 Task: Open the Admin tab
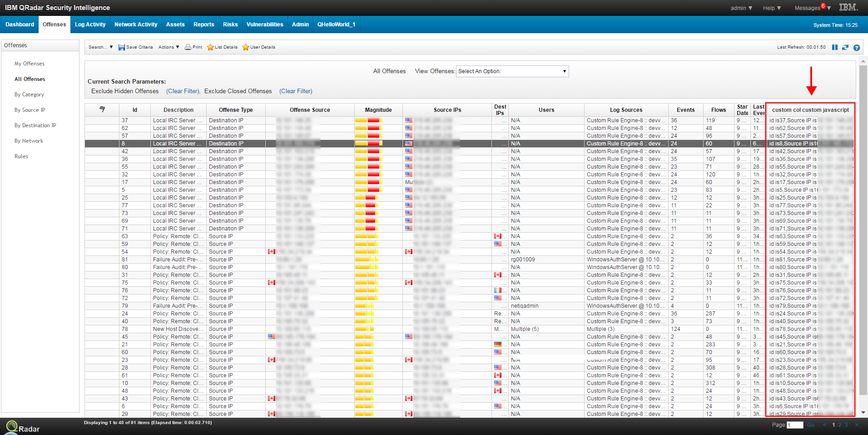300,25
